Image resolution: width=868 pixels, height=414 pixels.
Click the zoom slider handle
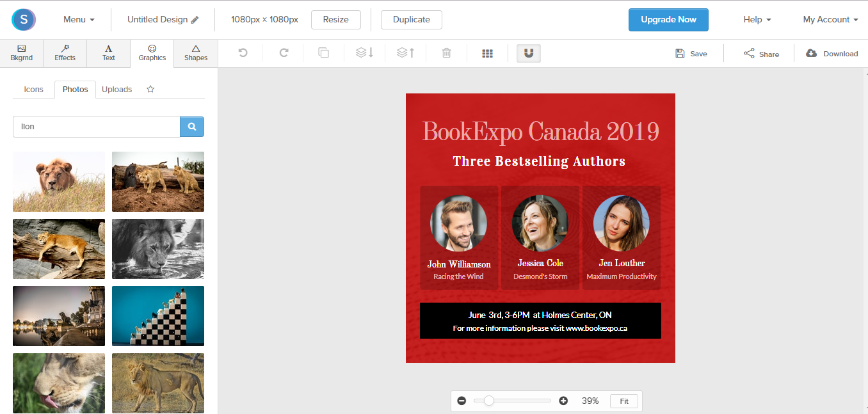[x=489, y=401]
